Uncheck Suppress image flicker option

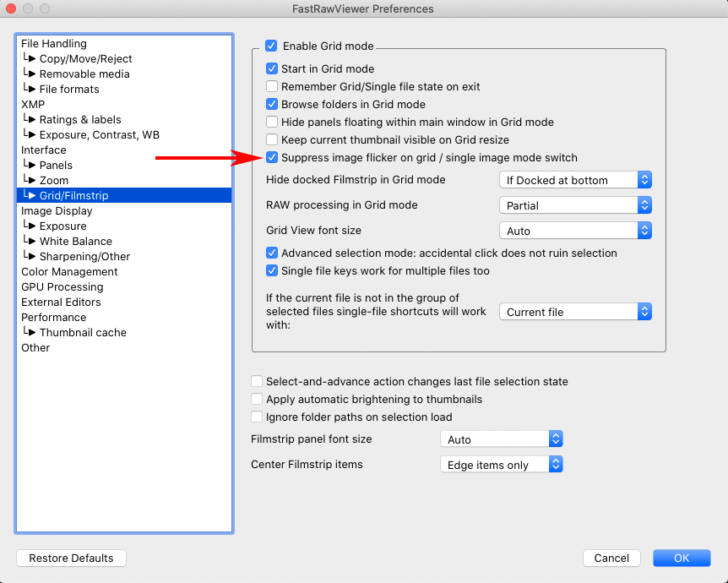(x=272, y=158)
